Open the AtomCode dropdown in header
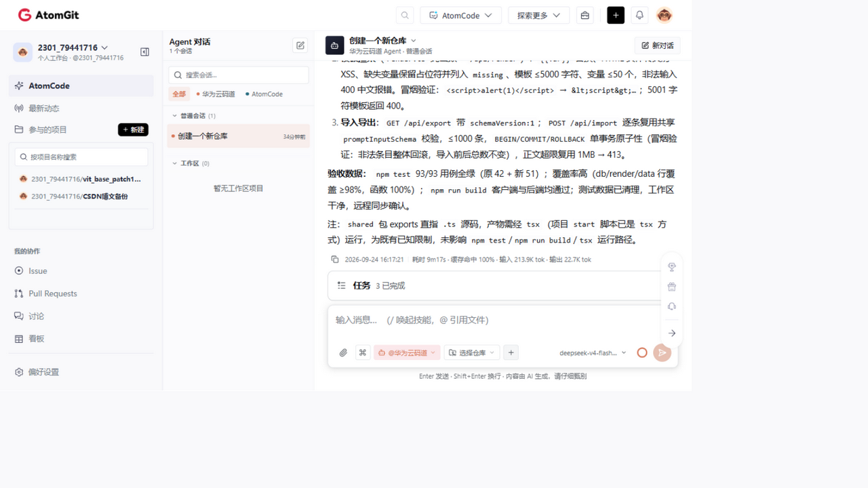868x488 pixels. pyautogui.click(x=460, y=16)
